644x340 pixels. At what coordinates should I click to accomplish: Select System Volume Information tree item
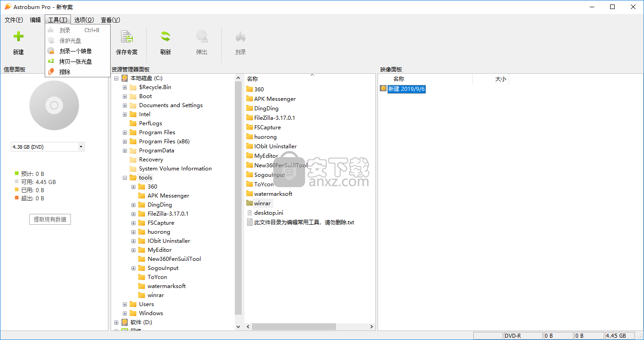(x=175, y=169)
